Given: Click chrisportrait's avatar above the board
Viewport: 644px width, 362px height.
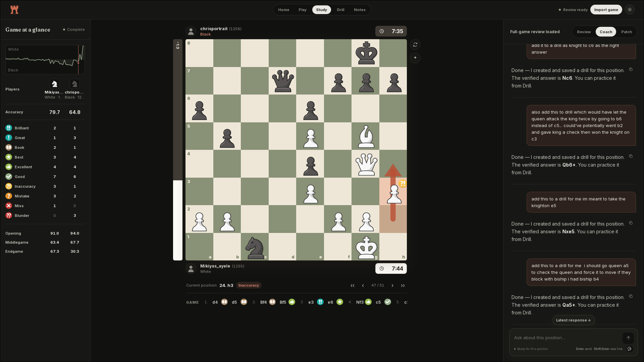Looking at the screenshot, I should click(x=191, y=32).
